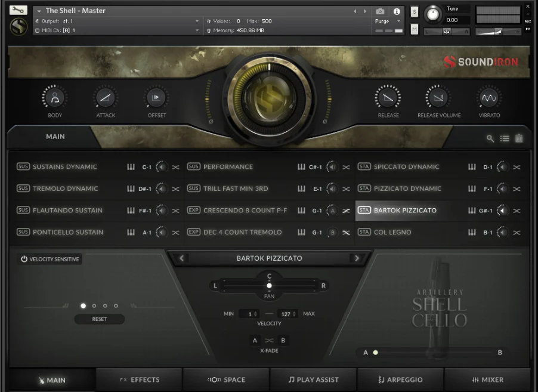The height and width of the screenshot is (392, 538).
Task: Open the instrument info icon next to the camera
Action: tap(397, 10)
